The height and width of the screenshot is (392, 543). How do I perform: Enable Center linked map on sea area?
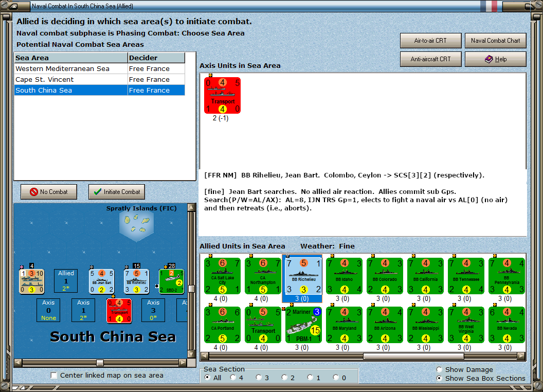(x=53, y=376)
